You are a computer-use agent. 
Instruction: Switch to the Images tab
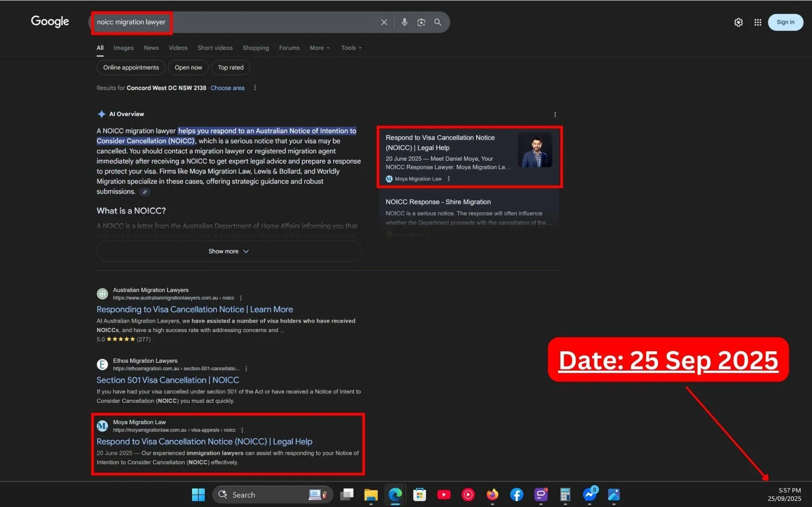[x=123, y=48]
